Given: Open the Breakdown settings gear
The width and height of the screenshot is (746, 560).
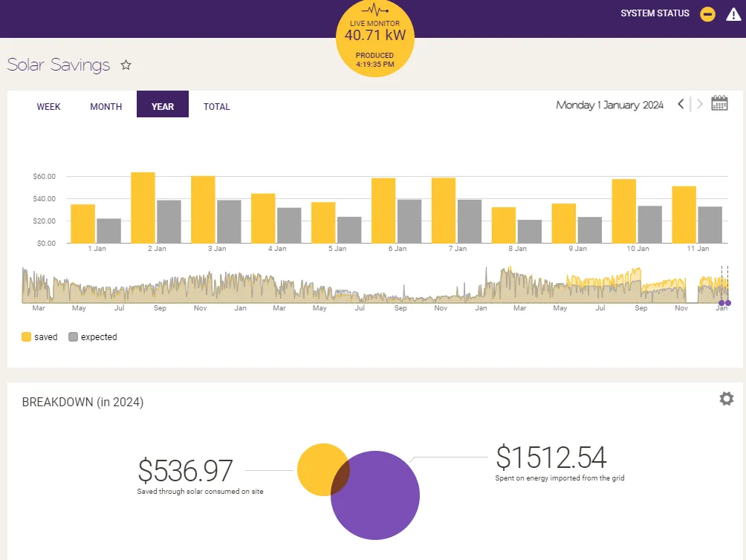Looking at the screenshot, I should pyautogui.click(x=726, y=399).
